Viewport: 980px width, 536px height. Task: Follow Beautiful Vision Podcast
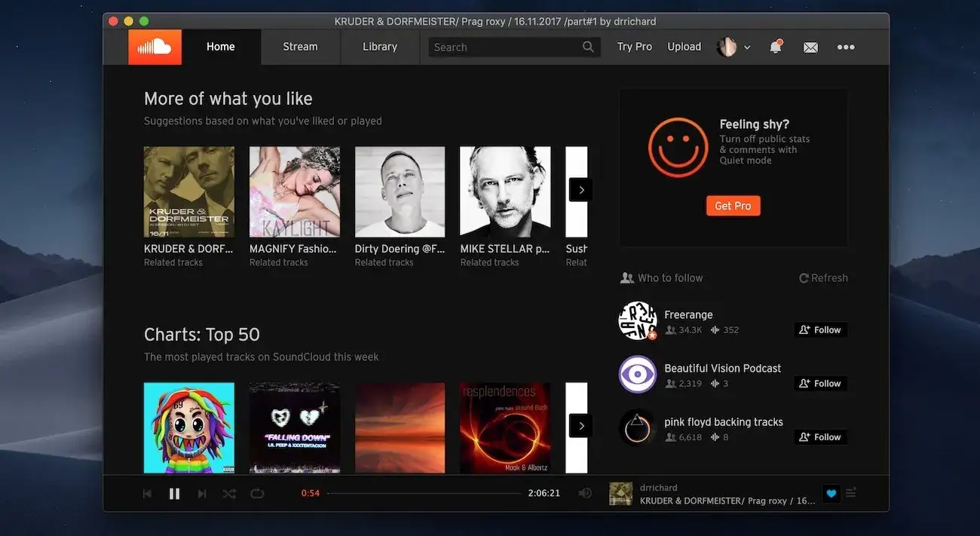[x=820, y=384]
